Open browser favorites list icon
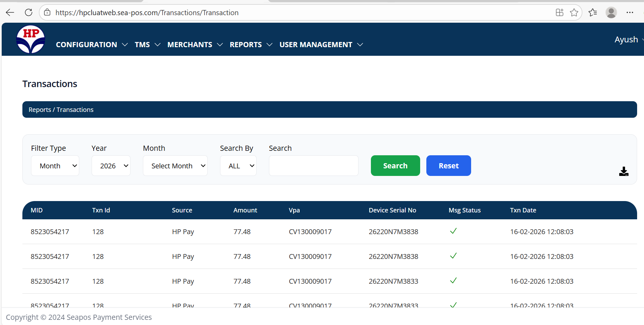Image resolution: width=644 pixels, height=325 pixels. tap(592, 13)
